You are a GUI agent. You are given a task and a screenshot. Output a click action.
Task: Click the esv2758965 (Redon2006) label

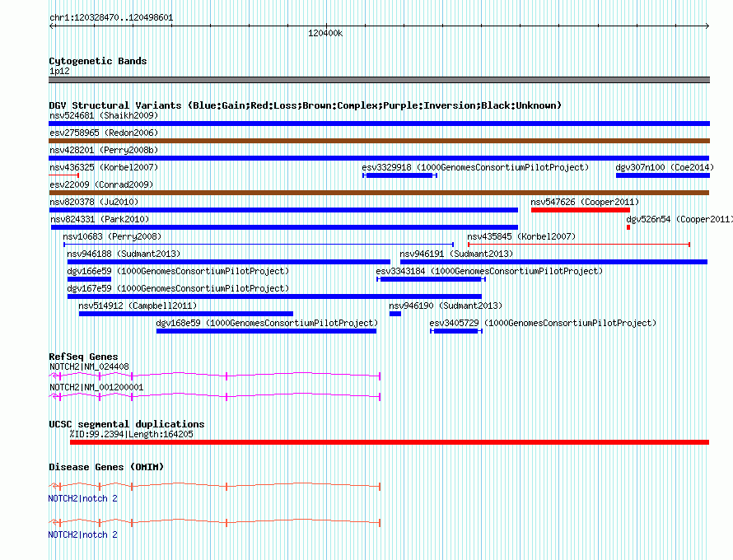pyautogui.click(x=104, y=133)
